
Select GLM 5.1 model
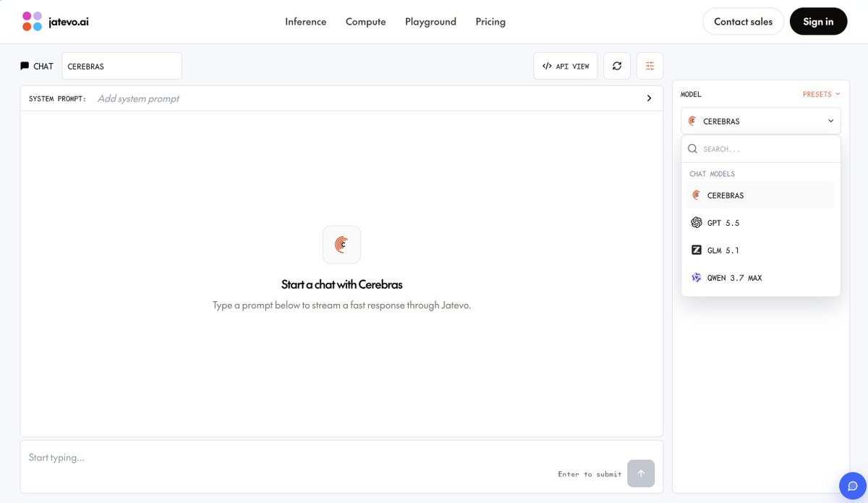coord(761,250)
